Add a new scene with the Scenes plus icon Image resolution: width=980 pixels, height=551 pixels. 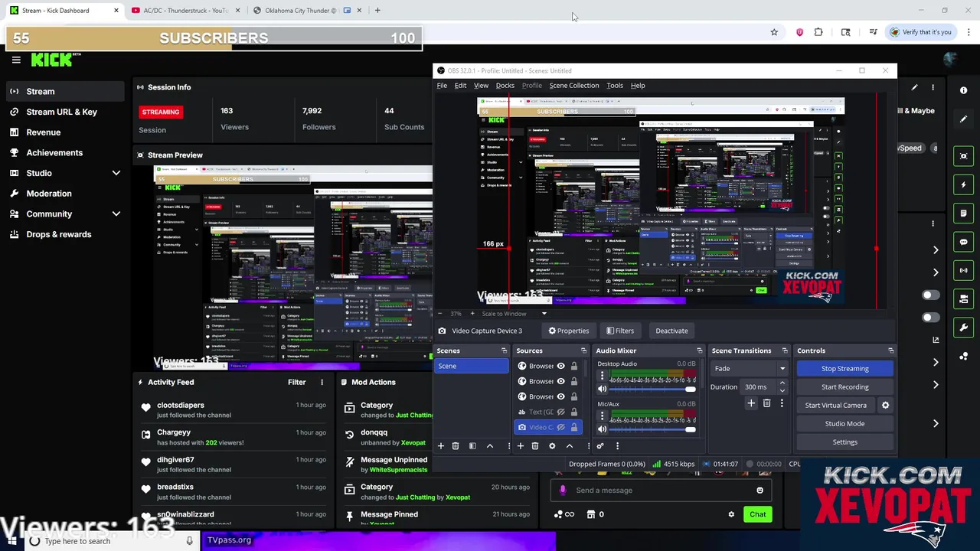[440, 446]
